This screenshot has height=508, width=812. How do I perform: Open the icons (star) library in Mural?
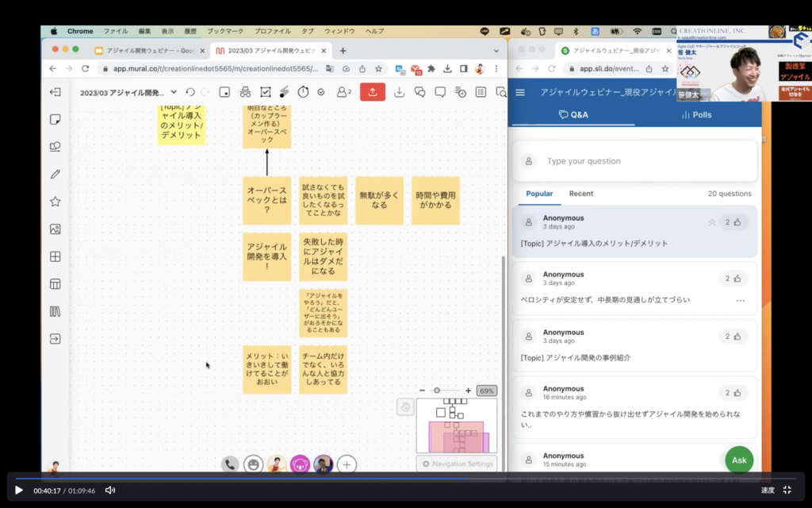tap(55, 202)
